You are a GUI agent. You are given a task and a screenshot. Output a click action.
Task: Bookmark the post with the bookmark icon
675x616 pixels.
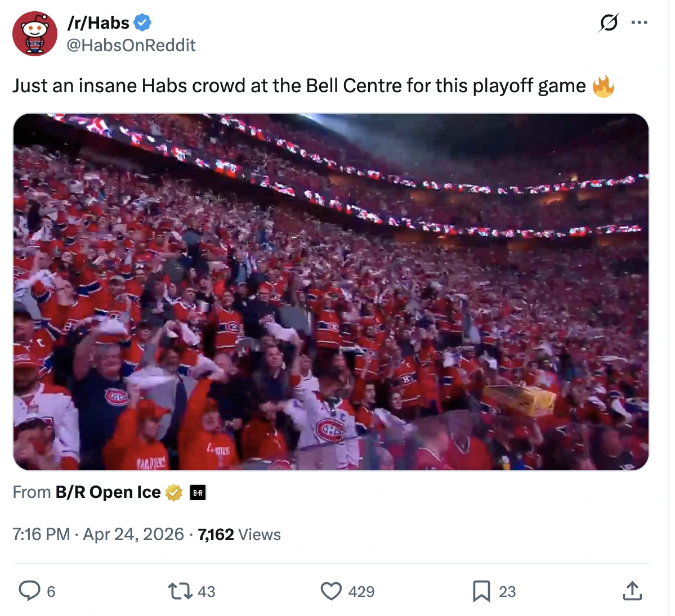coord(481,591)
